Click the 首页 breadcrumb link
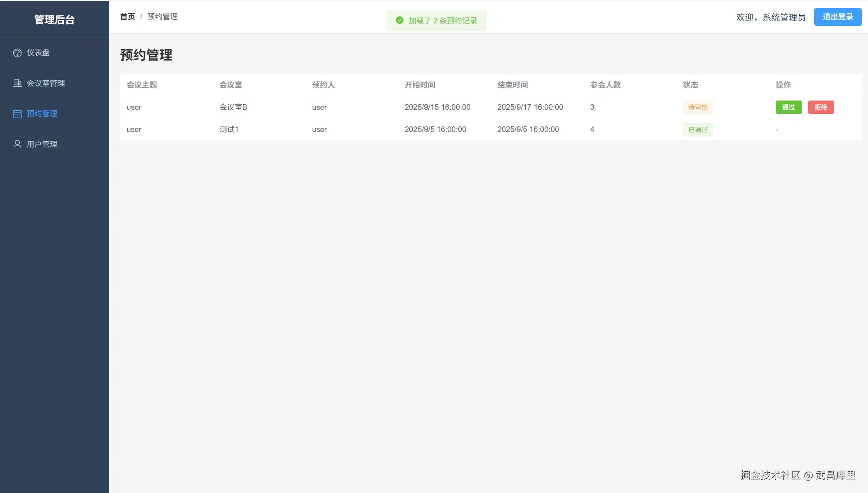The height and width of the screenshot is (493, 868). 128,17
